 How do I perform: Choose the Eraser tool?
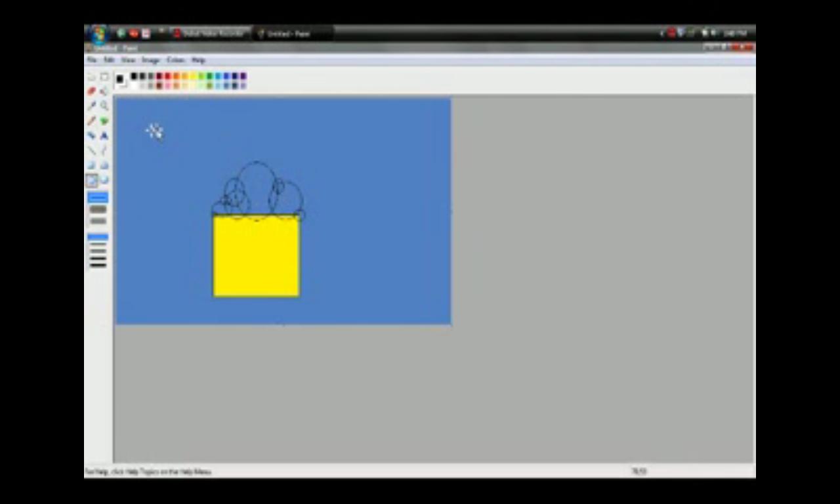[92, 91]
